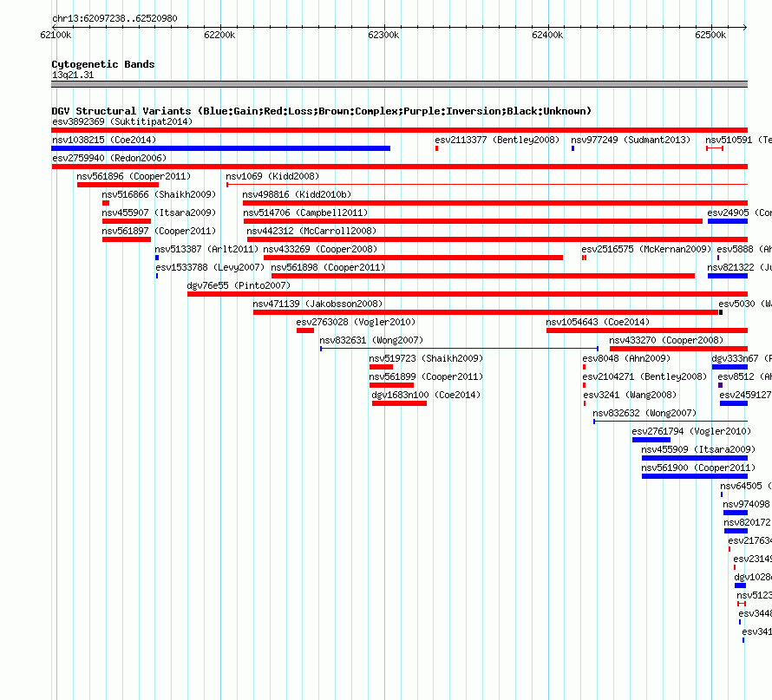772x700 pixels.
Task: Click the 62100k ruler tick label
Action: (56, 35)
